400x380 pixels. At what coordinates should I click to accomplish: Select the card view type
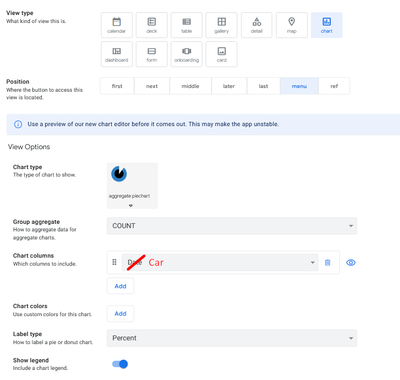tap(222, 54)
